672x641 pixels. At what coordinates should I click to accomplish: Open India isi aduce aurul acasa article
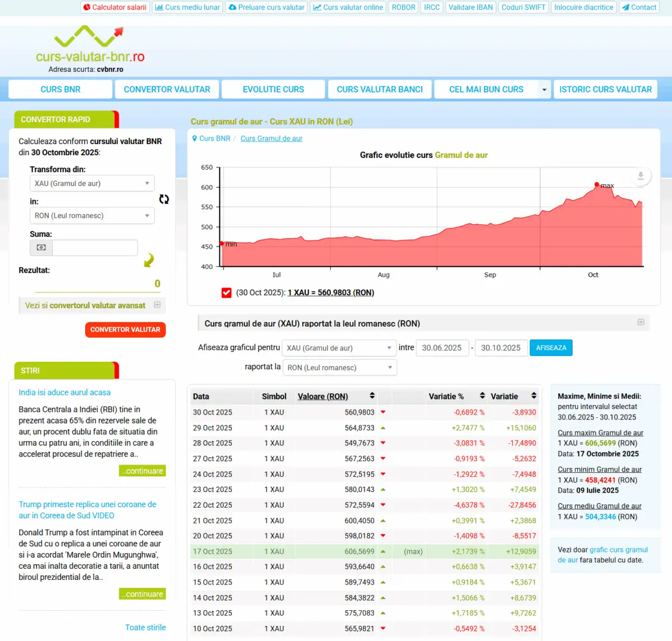(x=64, y=392)
